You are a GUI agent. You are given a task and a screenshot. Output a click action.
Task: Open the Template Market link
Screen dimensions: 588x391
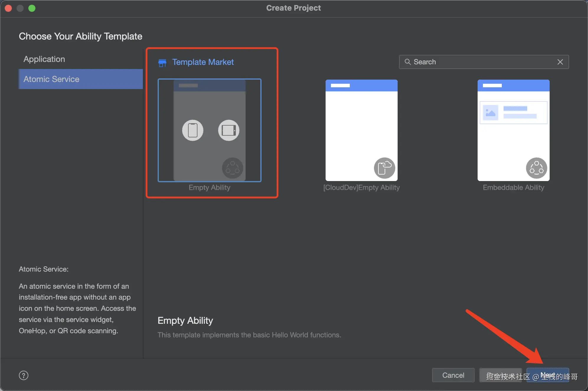203,62
